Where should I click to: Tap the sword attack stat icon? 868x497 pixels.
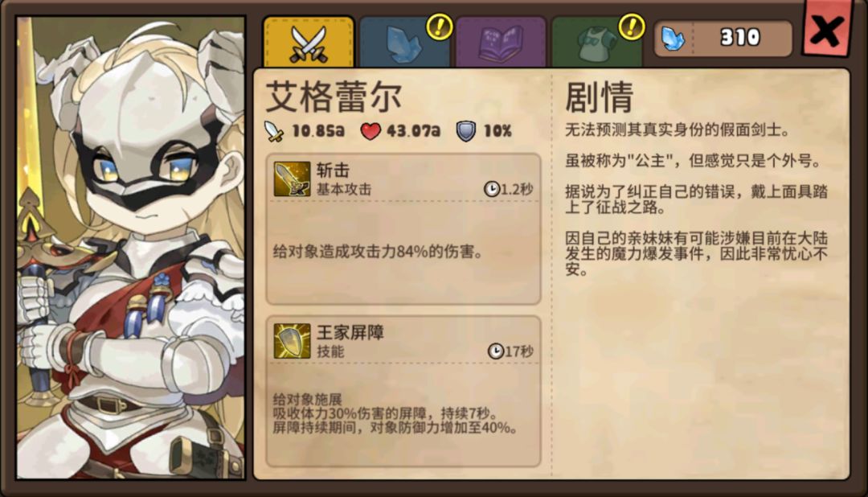273,131
